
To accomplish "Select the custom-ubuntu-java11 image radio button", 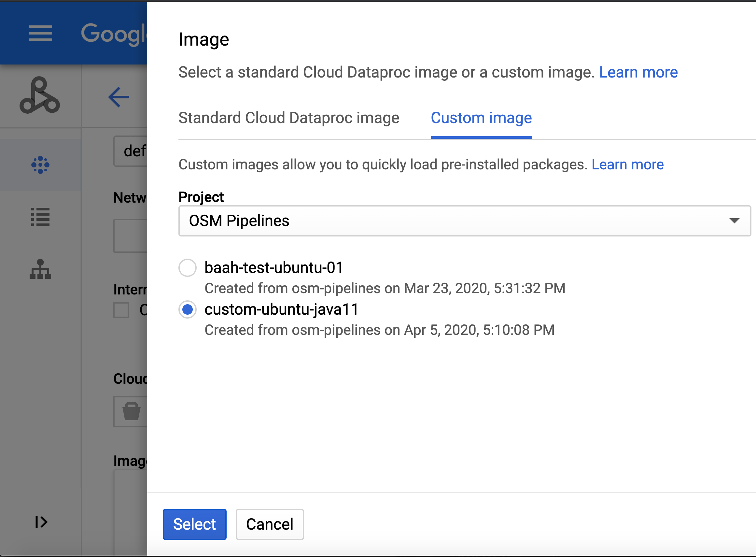I will pyautogui.click(x=188, y=309).
